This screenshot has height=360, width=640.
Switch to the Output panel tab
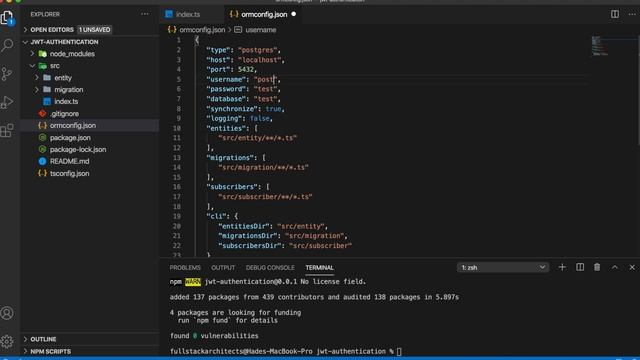(x=223, y=268)
